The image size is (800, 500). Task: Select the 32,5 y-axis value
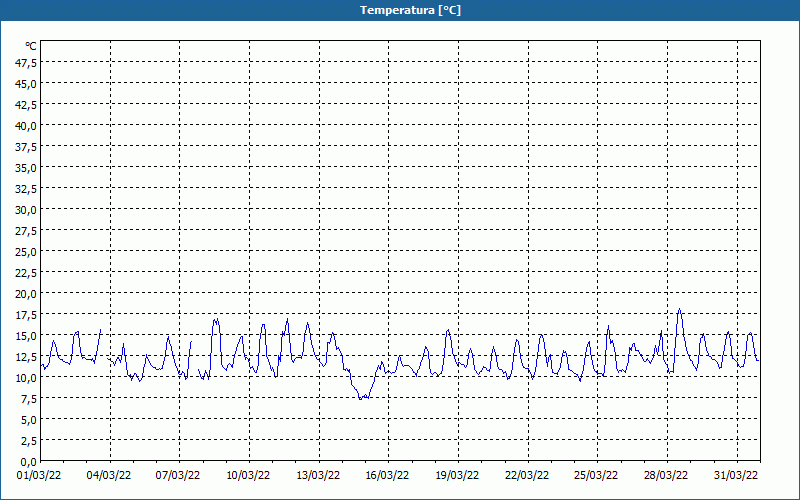point(27,189)
